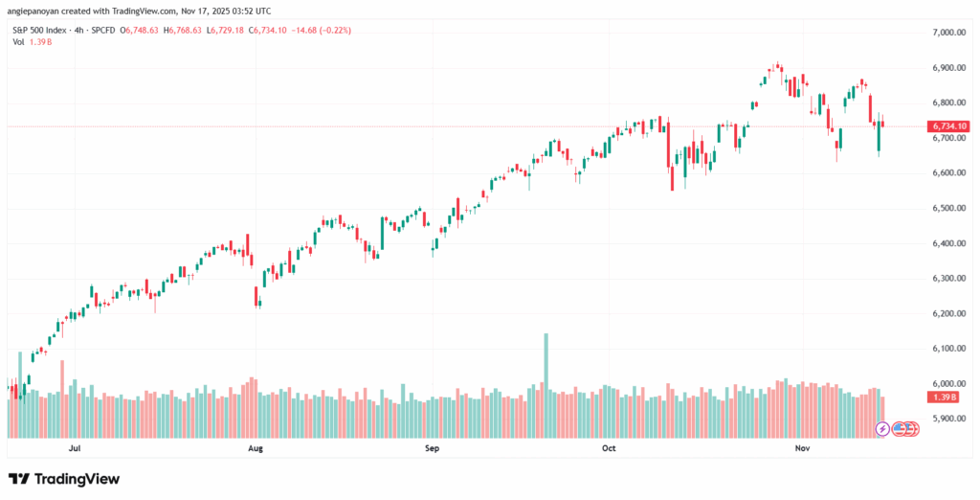This screenshot has width=980, height=500.
Task: Click the red 6,734.10 current price tag
Action: (947, 126)
